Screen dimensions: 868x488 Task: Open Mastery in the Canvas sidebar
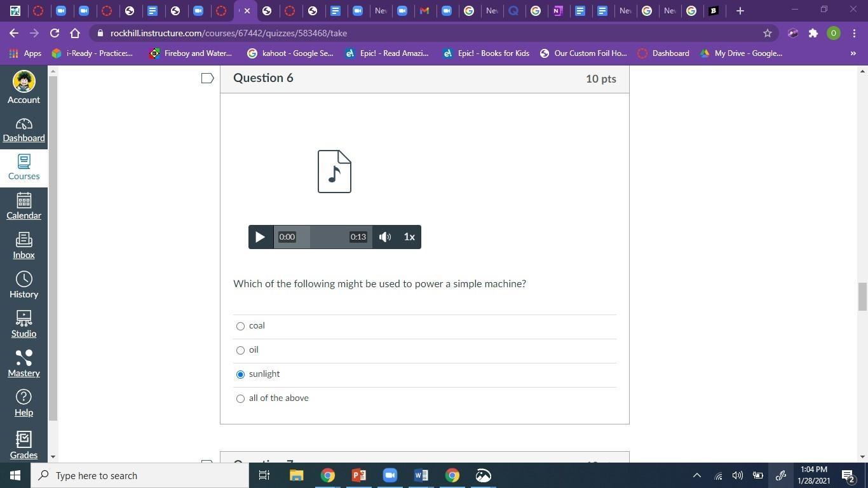[24, 364]
